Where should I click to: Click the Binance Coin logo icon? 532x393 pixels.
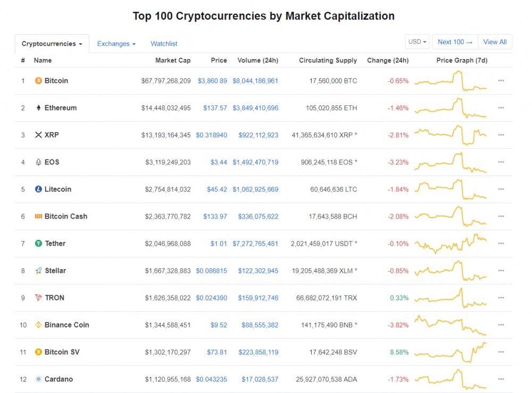coord(38,325)
